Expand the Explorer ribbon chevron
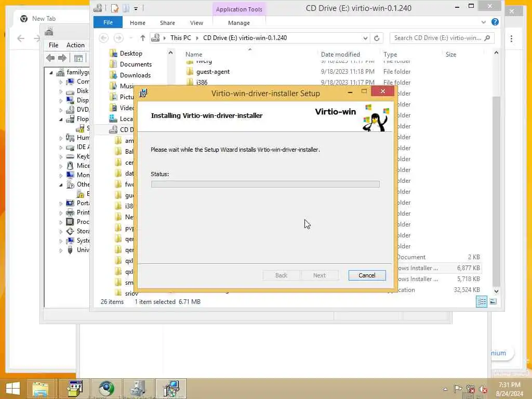The width and height of the screenshot is (532, 399). pyautogui.click(x=484, y=22)
